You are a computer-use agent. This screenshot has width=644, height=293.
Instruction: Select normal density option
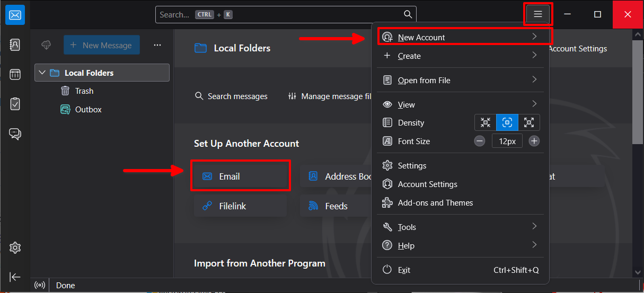(x=507, y=123)
